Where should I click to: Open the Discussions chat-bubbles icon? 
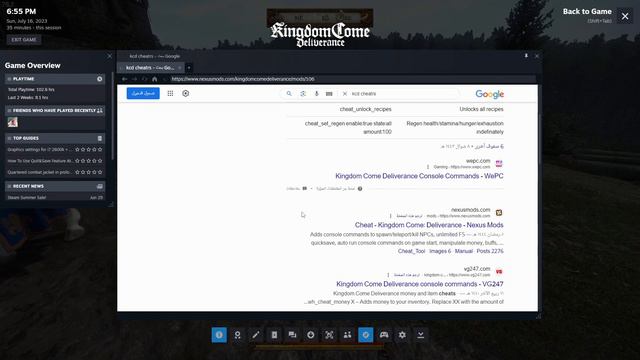point(292,335)
